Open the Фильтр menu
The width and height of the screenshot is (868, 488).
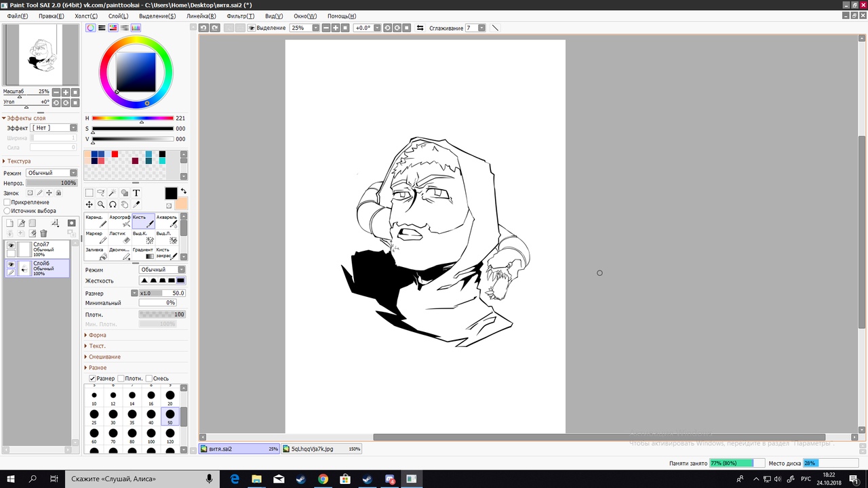click(x=240, y=16)
